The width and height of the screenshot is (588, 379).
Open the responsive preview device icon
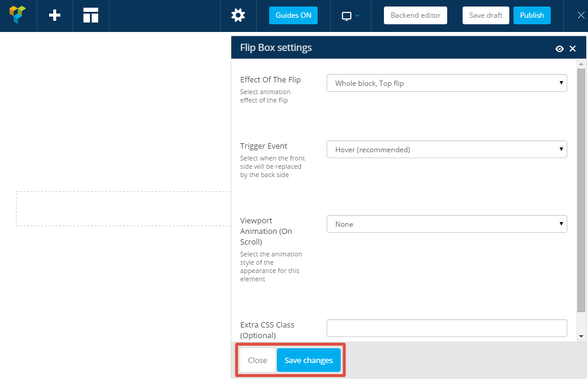click(x=350, y=16)
